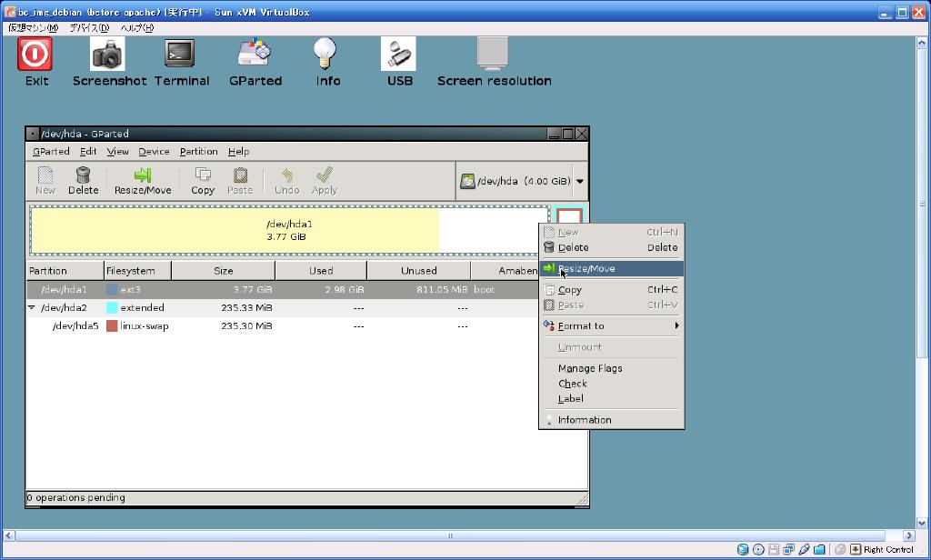
Task: Click the linux-swap red color swatch
Action: (x=112, y=326)
